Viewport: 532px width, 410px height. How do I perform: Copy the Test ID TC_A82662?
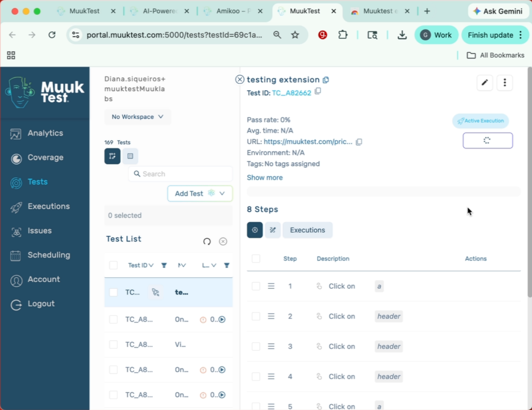click(318, 91)
